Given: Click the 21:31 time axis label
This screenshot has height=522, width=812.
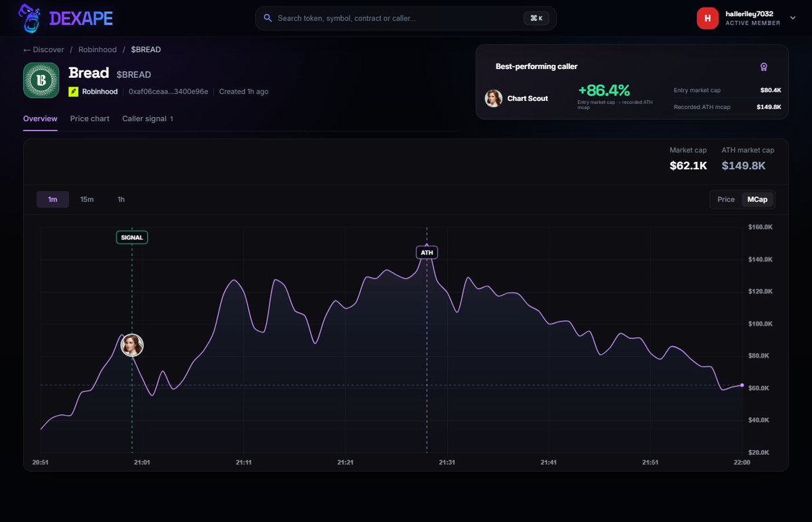Looking at the screenshot, I should tap(447, 462).
